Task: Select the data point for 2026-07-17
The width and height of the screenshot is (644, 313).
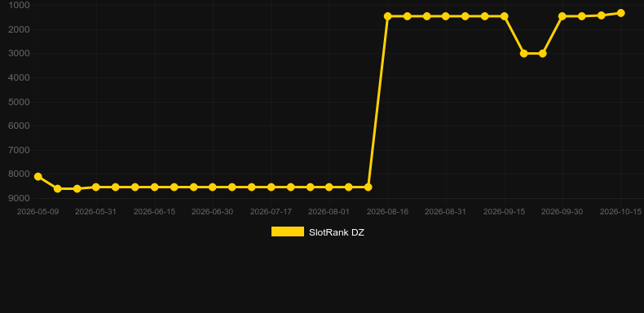Action: pos(271,187)
